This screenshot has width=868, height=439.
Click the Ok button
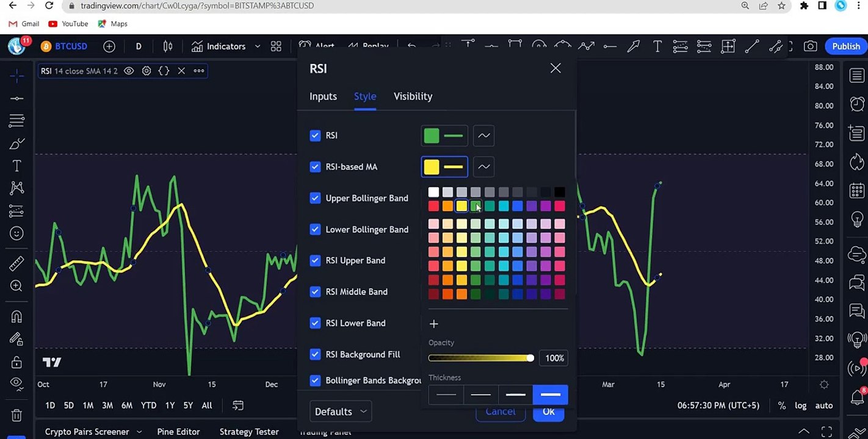click(549, 412)
